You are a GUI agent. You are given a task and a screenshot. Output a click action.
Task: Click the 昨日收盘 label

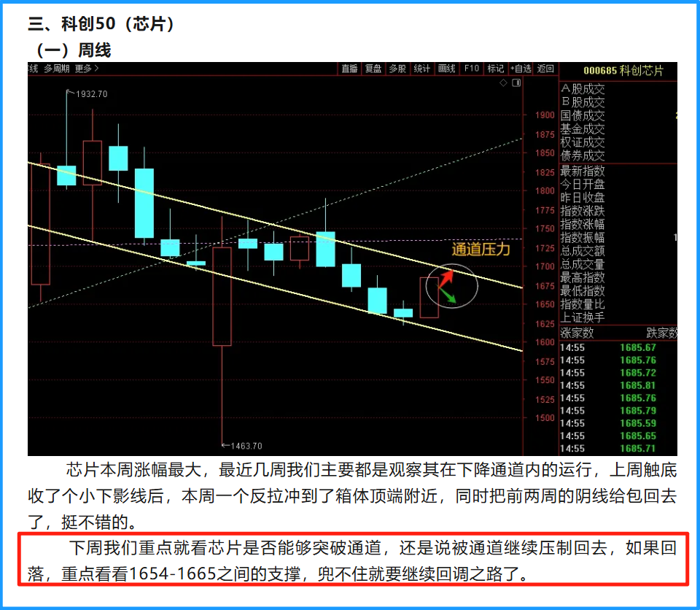click(583, 198)
